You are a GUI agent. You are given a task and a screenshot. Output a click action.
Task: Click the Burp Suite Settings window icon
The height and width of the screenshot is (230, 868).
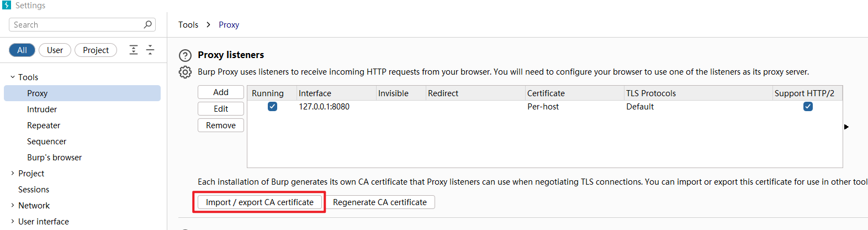point(7,5)
